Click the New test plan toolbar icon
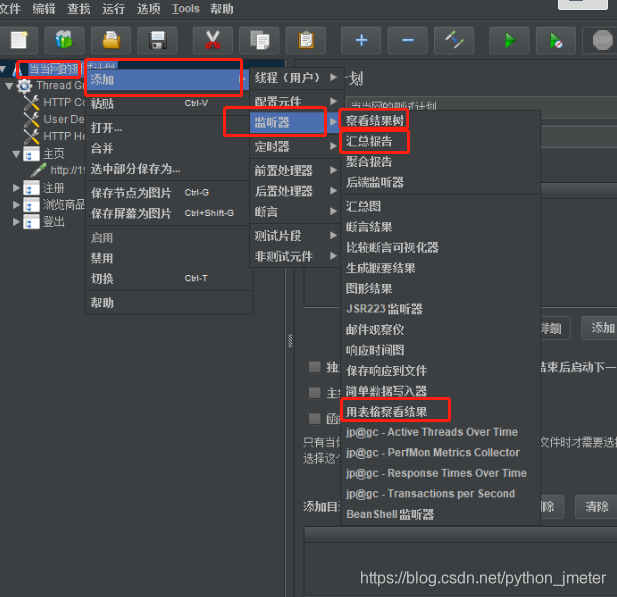617x597 pixels. click(x=19, y=40)
